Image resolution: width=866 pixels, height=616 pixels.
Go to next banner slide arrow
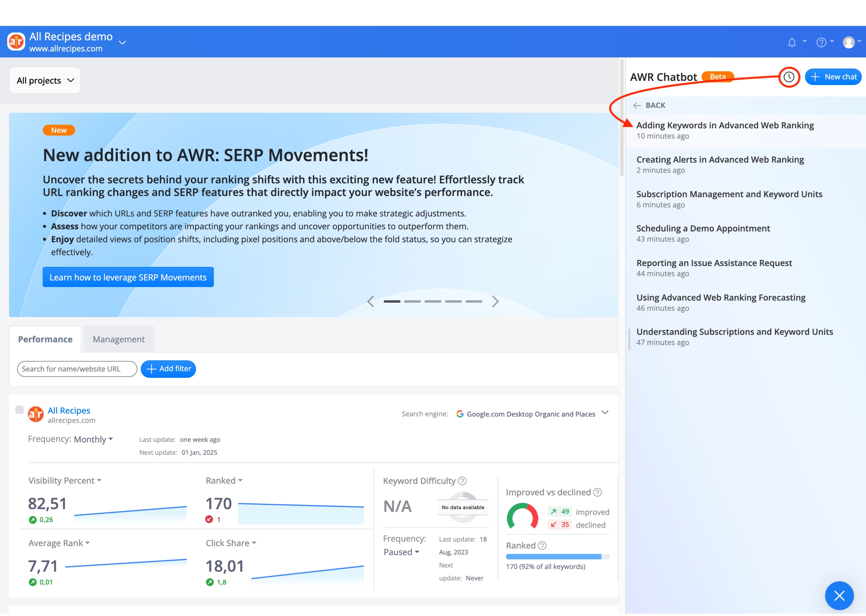pyautogui.click(x=495, y=302)
